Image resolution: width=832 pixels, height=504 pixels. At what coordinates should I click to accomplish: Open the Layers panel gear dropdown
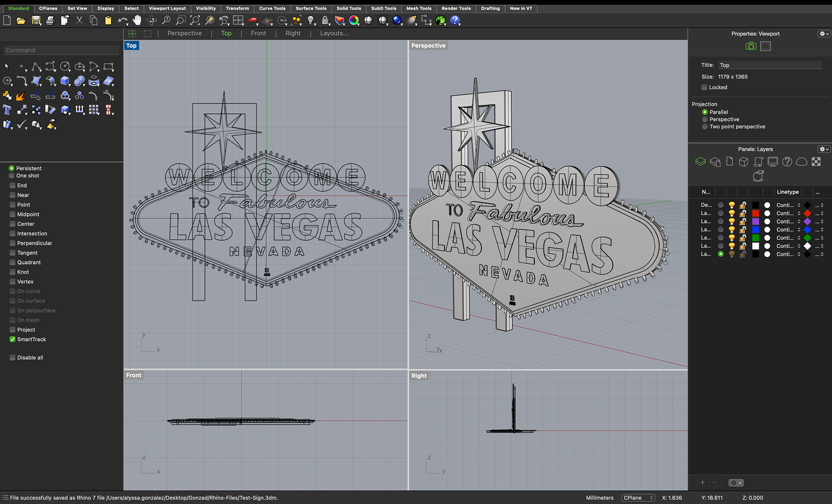point(824,149)
